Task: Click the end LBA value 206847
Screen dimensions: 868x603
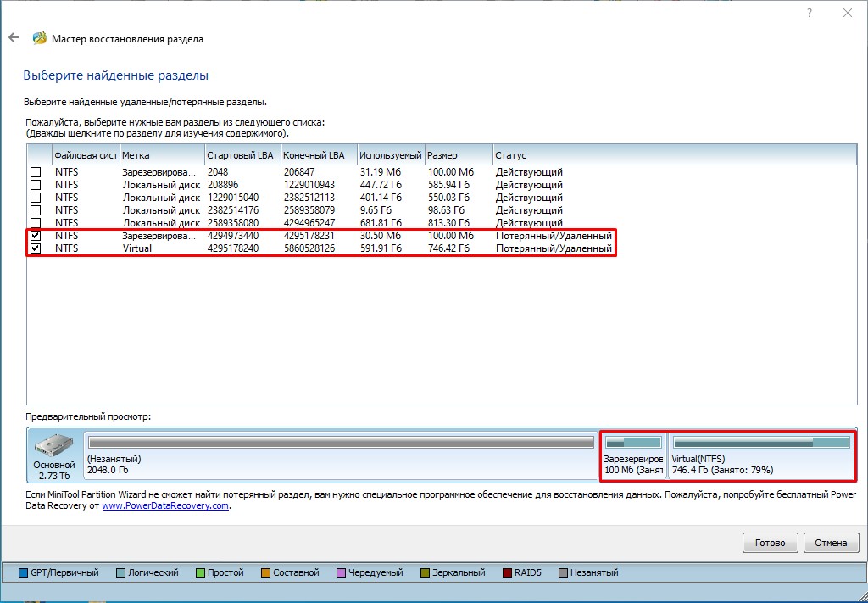Action: tap(299, 172)
